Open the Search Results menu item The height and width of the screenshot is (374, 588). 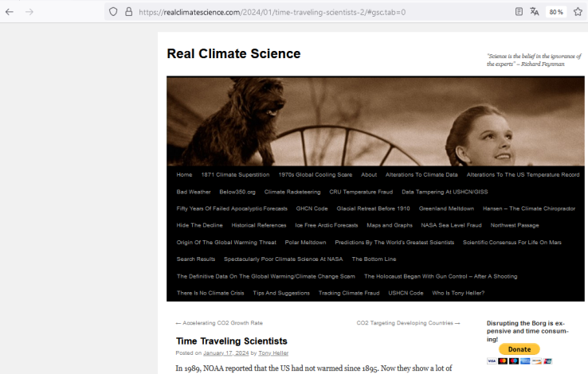point(196,259)
